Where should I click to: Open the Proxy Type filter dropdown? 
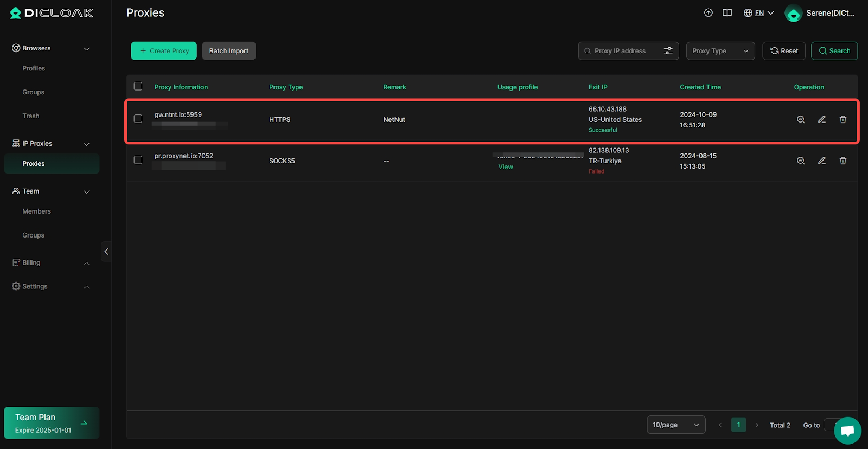(x=720, y=51)
